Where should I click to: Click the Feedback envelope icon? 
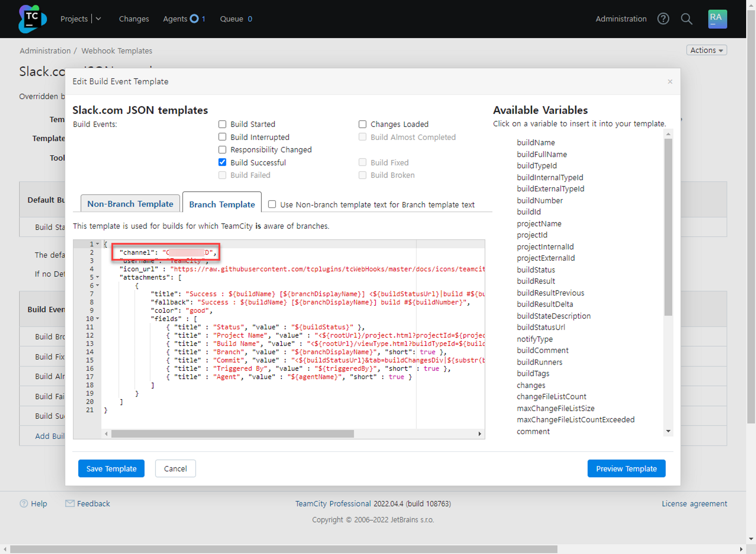[70, 504]
